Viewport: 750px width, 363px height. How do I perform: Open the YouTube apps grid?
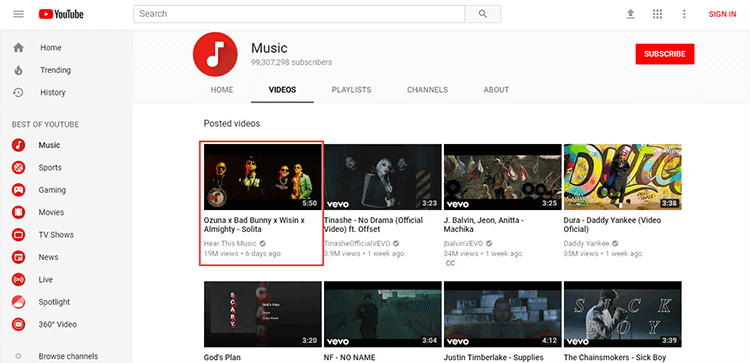(x=658, y=14)
